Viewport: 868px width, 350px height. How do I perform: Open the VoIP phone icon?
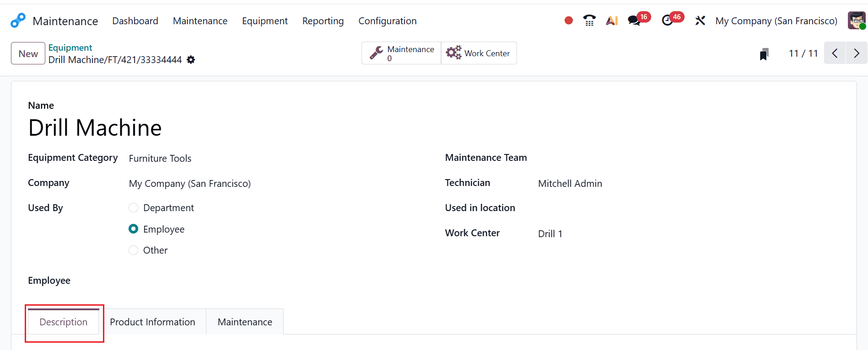pos(589,21)
